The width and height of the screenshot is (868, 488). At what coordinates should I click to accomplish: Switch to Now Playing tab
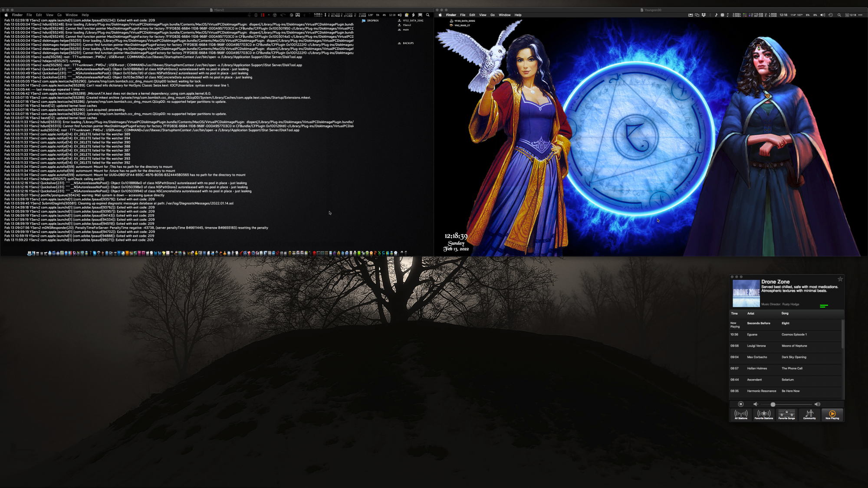[x=832, y=415]
